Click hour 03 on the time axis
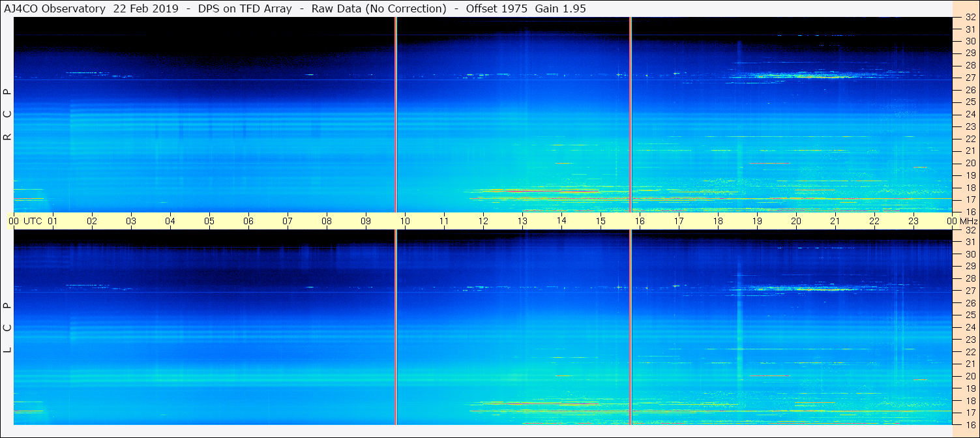 coord(131,221)
